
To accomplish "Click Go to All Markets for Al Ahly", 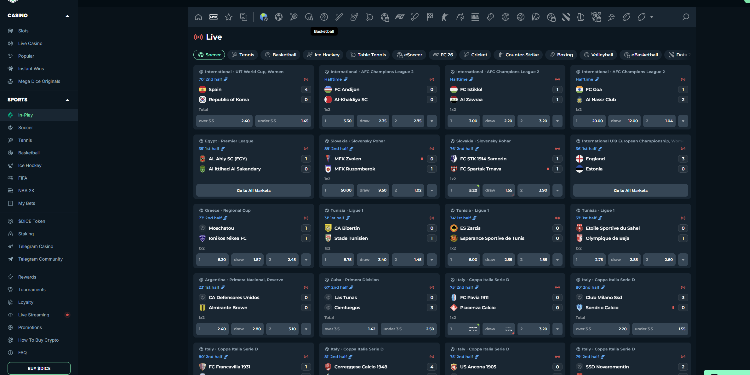I will point(254,190).
